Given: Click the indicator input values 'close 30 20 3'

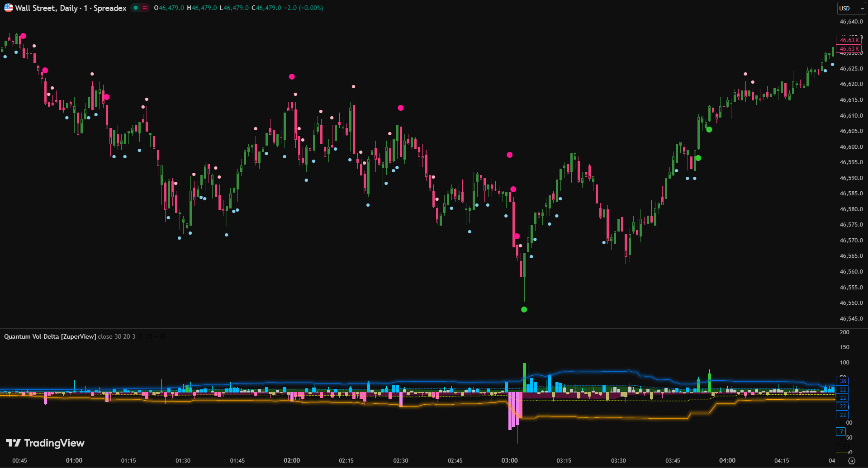Looking at the screenshot, I should pos(116,336).
